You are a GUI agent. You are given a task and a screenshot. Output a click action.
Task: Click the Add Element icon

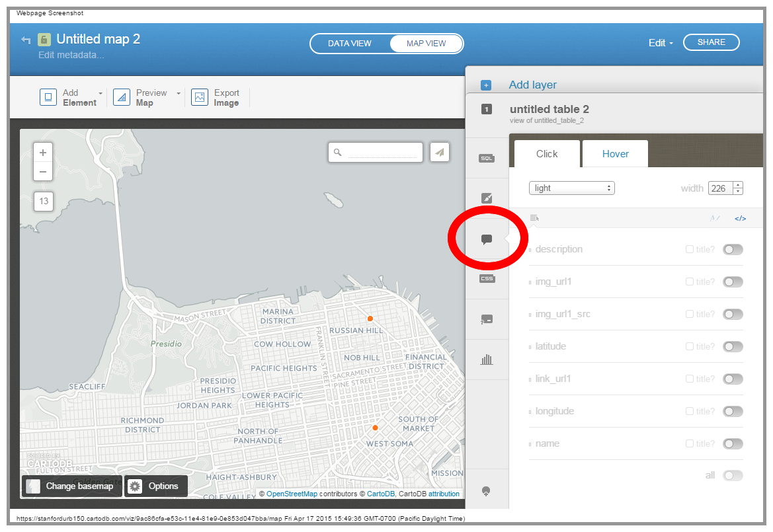[48, 97]
